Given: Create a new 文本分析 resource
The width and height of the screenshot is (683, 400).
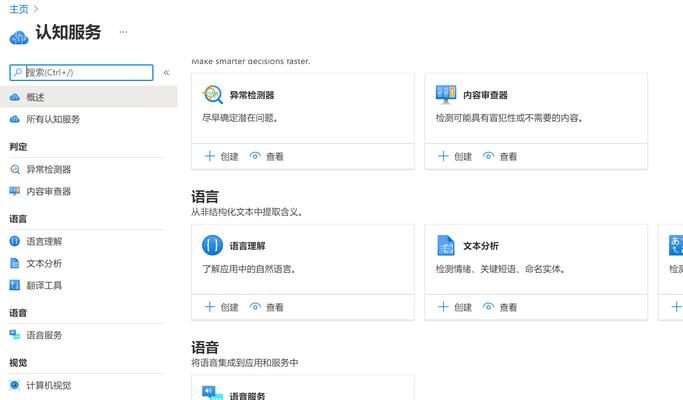Looking at the screenshot, I should [455, 307].
